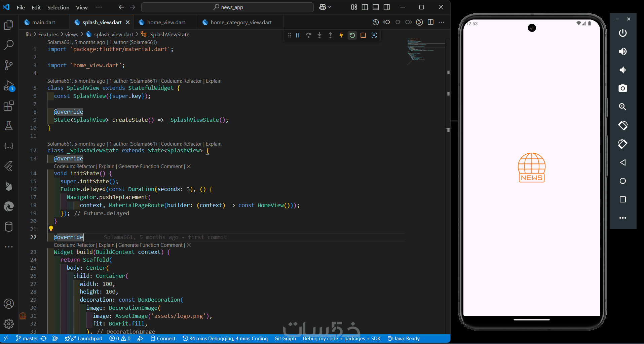The height and width of the screenshot is (344, 644).
Task: Toggle the bottom panel layout
Action: 376,7
